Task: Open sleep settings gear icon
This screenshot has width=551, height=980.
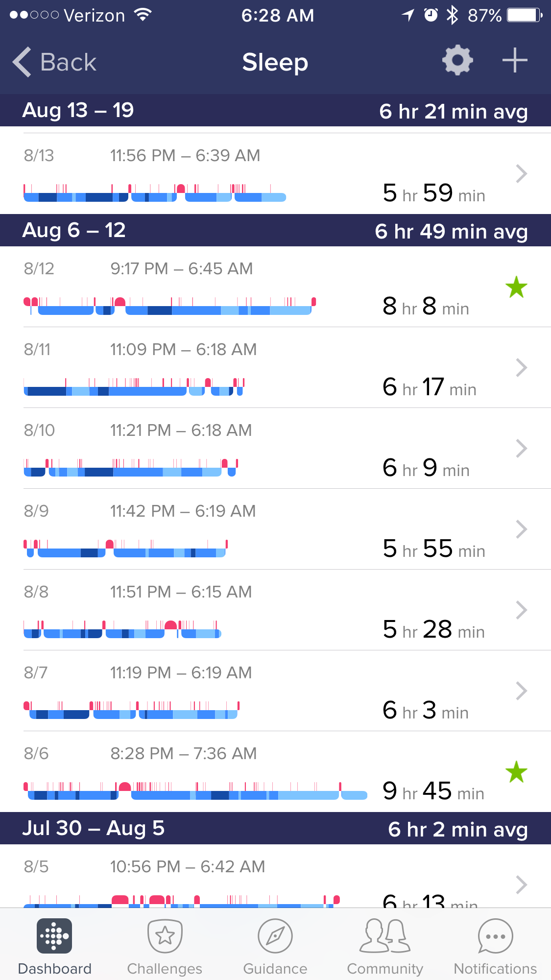Action: coord(457,61)
